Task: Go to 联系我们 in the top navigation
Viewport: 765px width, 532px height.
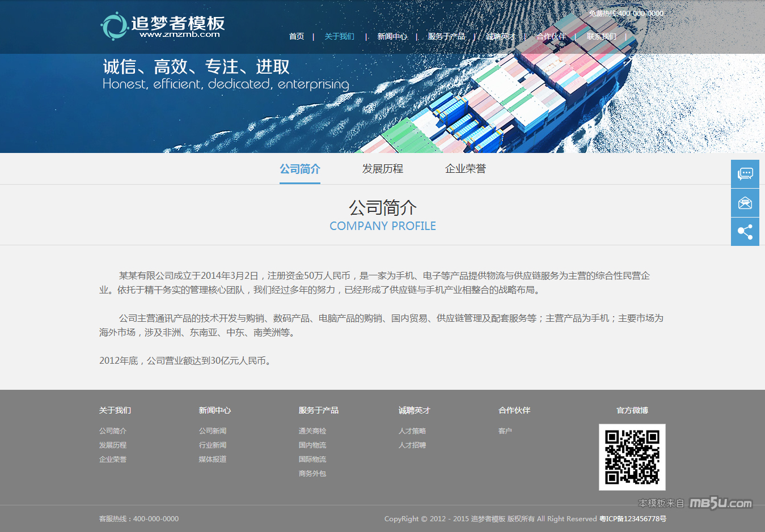Action: tap(601, 36)
